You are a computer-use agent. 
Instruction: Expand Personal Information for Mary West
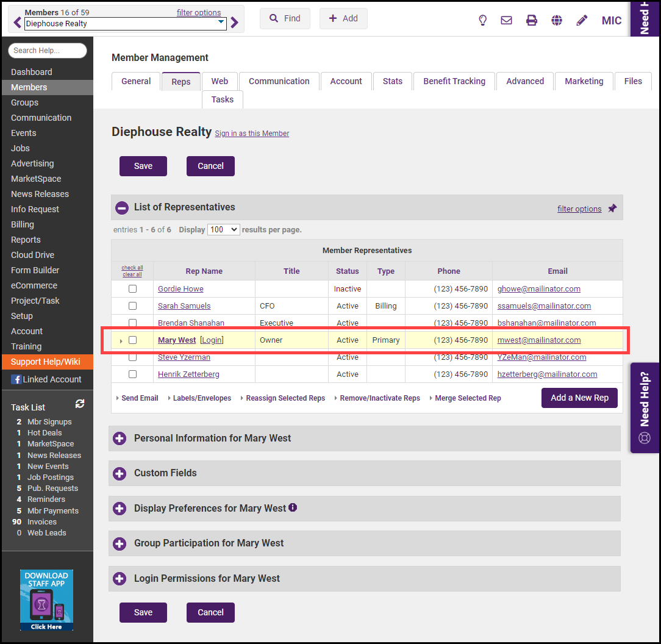[x=120, y=438]
